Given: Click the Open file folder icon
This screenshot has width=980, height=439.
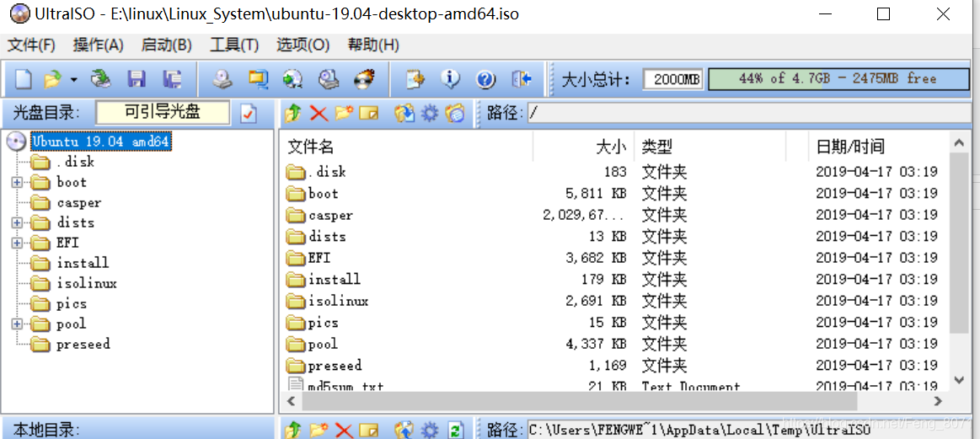Looking at the screenshot, I should 54,79.
